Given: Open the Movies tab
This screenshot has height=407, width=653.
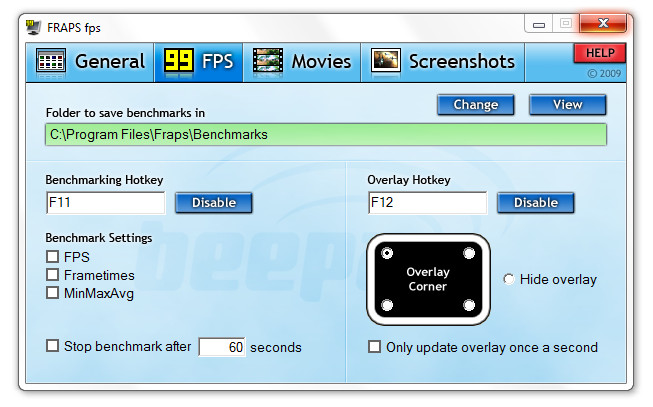Looking at the screenshot, I should tap(302, 62).
